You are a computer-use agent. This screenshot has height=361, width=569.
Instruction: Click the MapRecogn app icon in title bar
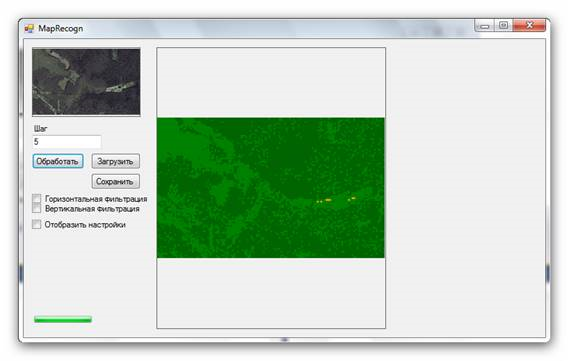pos(29,28)
